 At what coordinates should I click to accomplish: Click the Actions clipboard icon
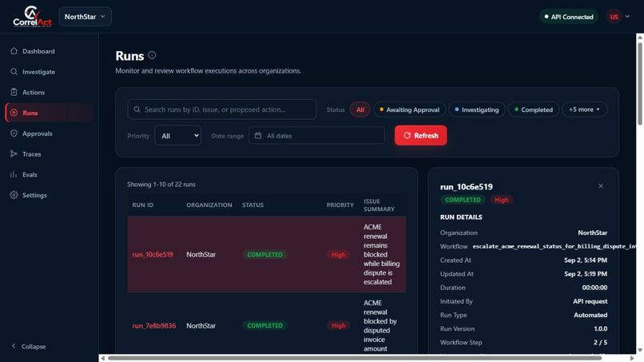[x=14, y=92]
